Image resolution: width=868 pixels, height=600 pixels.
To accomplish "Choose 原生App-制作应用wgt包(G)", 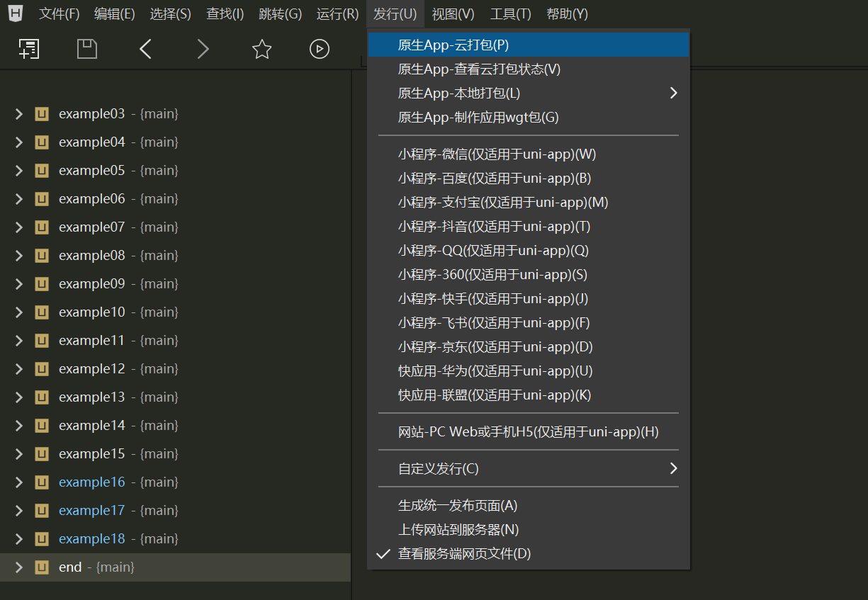I will 529,118.
